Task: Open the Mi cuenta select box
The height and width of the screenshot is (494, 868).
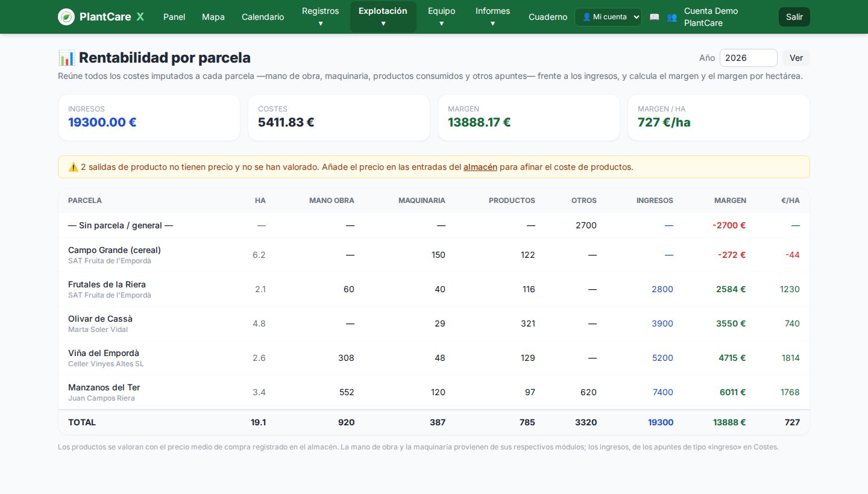Action: tap(608, 17)
